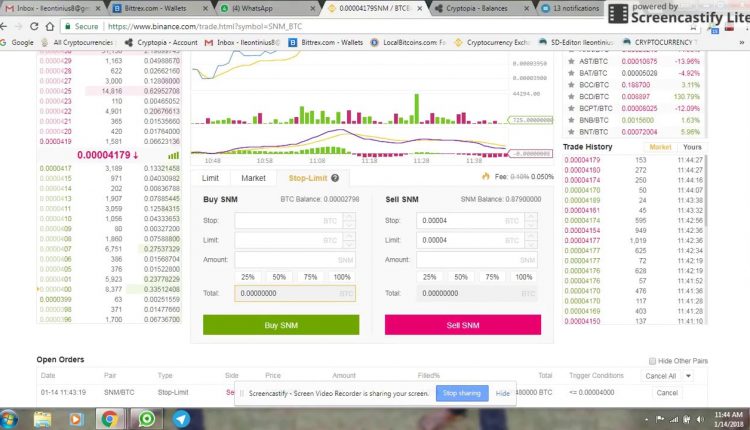The image size is (750, 430).
Task: Star the BNT/BTC pair as favorite
Action: click(571, 132)
